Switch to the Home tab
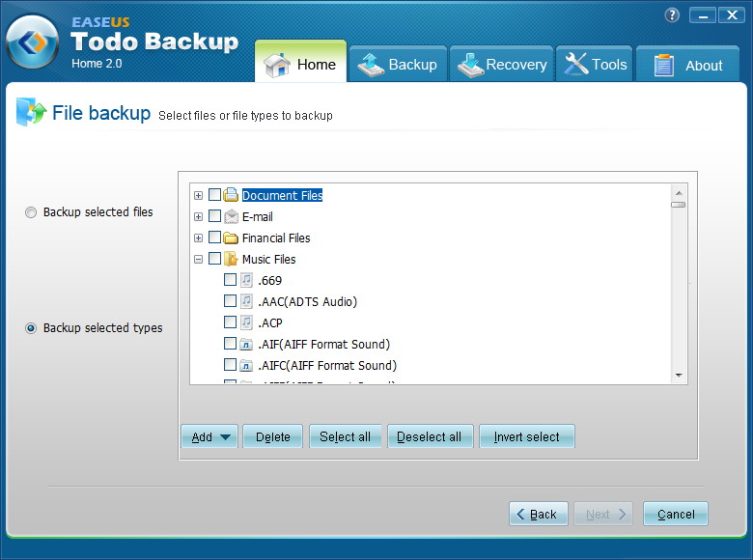The height and width of the screenshot is (560, 753). click(x=300, y=62)
